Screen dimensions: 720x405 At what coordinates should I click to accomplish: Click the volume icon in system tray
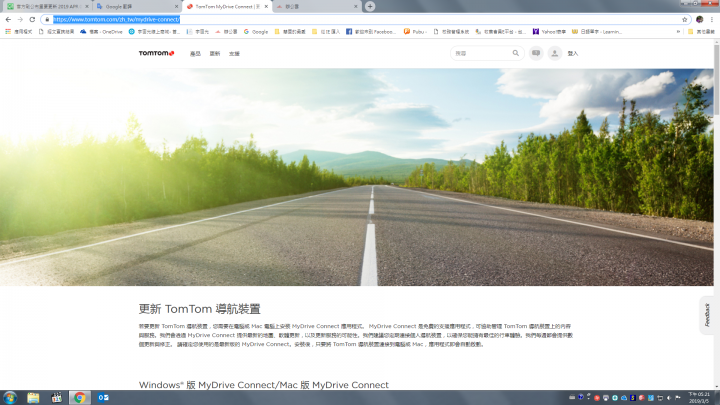click(x=669, y=398)
